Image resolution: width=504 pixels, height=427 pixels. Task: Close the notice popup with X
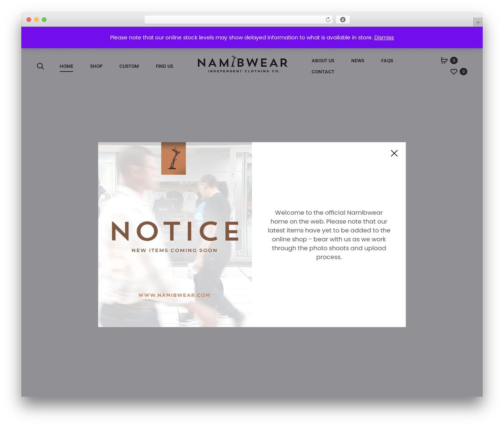tap(394, 153)
